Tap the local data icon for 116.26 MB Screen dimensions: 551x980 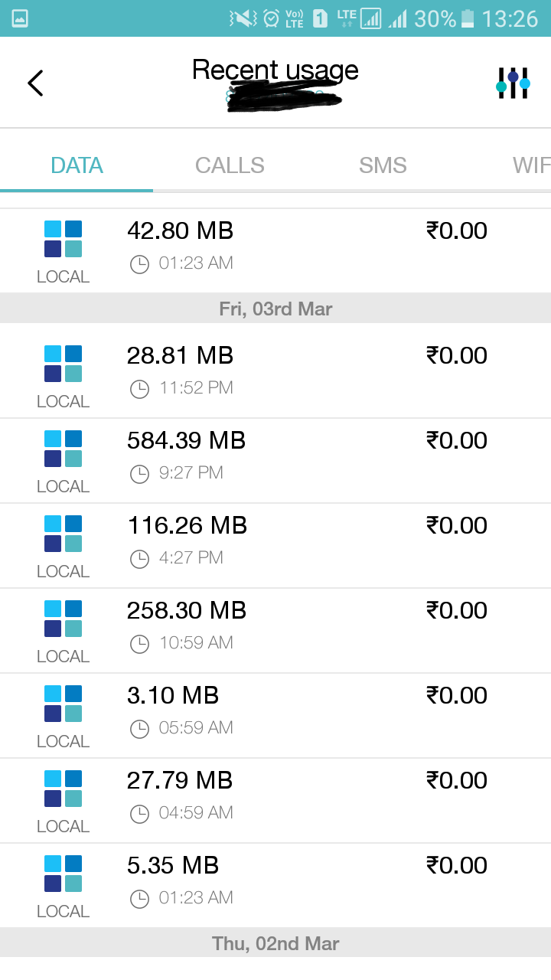click(63, 534)
